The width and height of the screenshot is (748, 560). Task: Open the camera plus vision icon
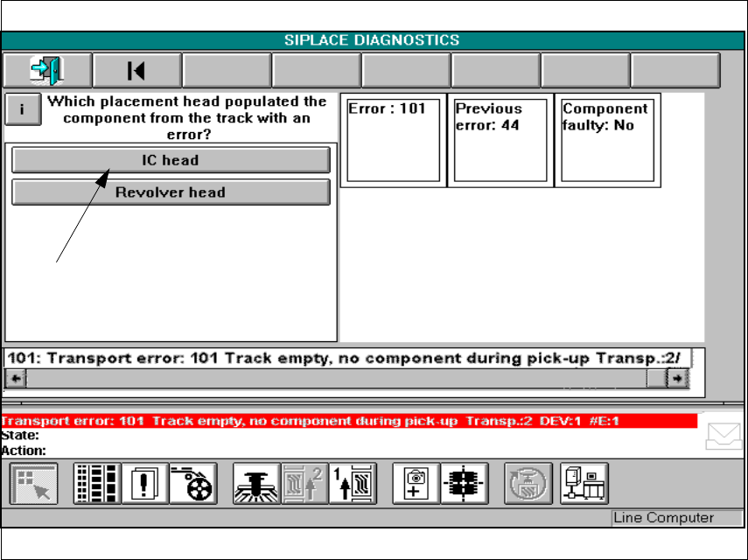[416, 484]
